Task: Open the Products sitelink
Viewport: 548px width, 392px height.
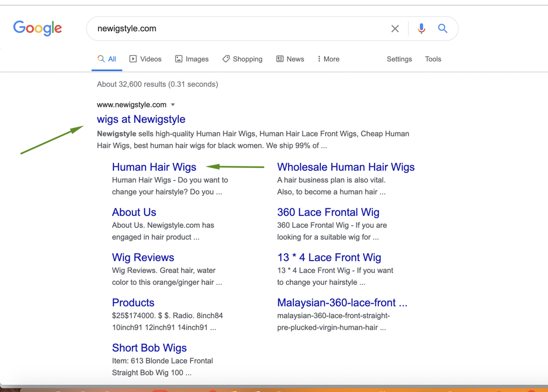Action: point(133,303)
